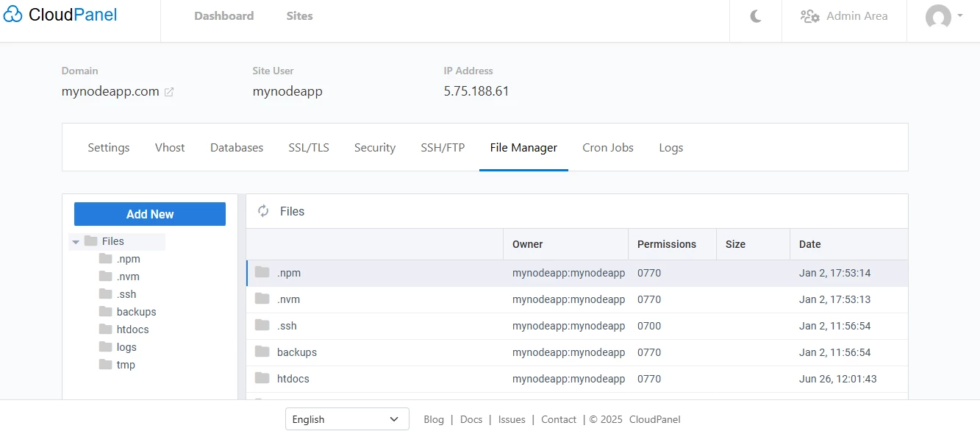Viewport: 980px width, 431px height.
Task: Click the htdocs folder icon in the sidebar
Action: [x=104, y=329]
